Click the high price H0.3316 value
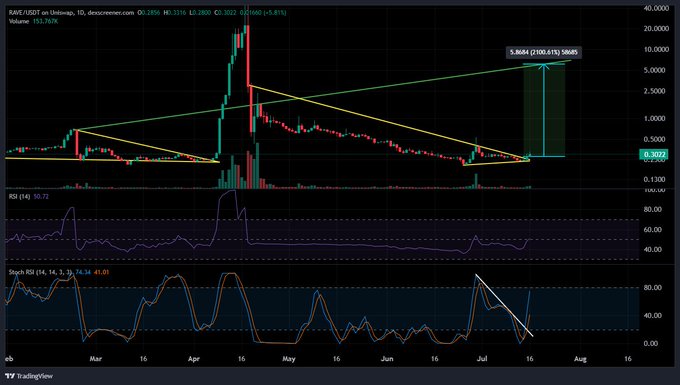This screenshot has height=385, width=680. pos(175,13)
